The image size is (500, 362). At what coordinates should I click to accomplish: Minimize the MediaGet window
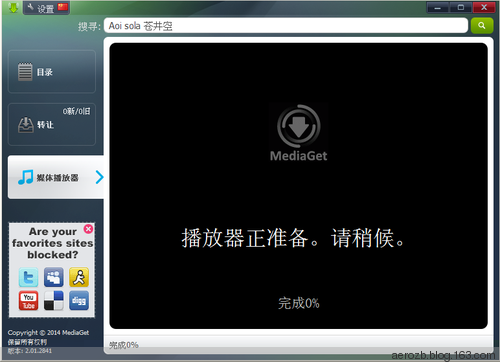[438, 7]
